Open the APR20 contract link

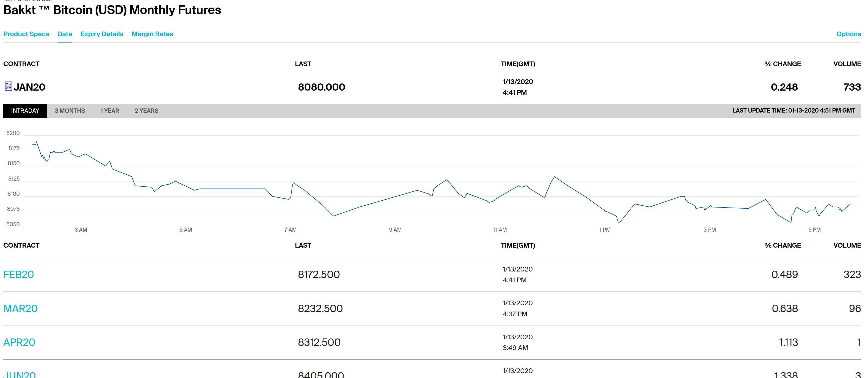pos(19,342)
